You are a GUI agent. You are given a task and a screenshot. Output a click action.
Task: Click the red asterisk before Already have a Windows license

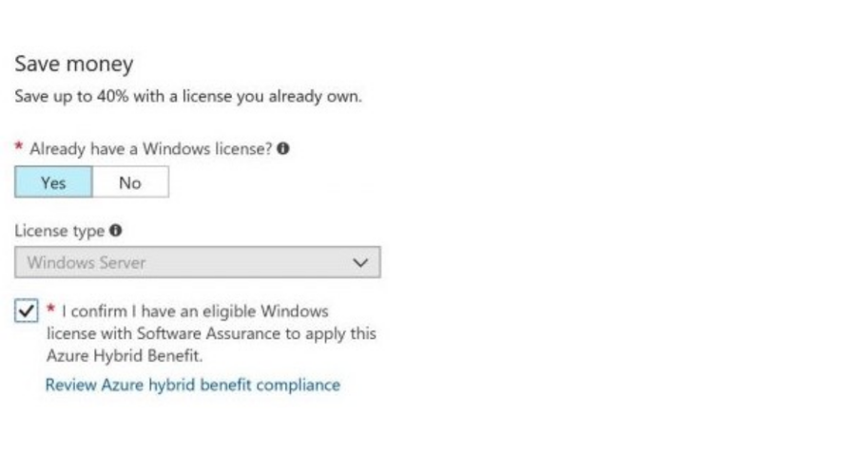19,147
